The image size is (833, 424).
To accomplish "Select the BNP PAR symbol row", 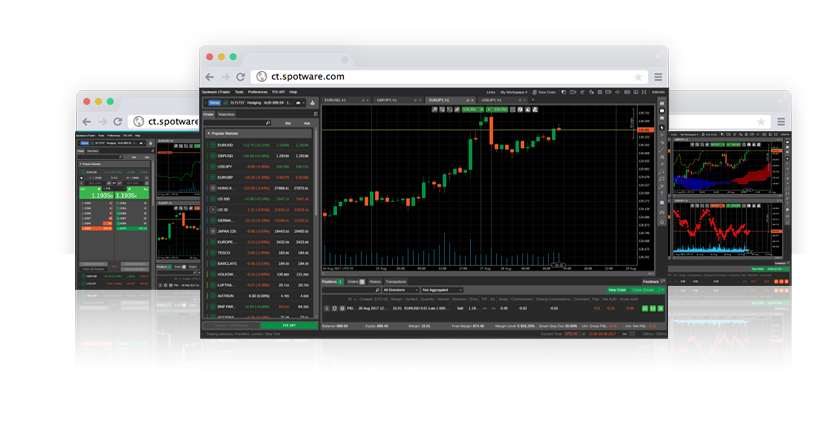I will (x=260, y=307).
